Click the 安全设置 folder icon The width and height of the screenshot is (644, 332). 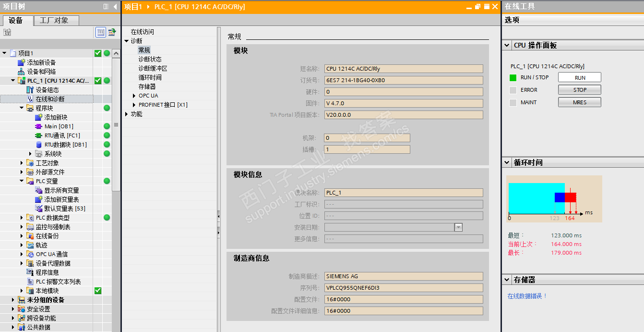22,309
